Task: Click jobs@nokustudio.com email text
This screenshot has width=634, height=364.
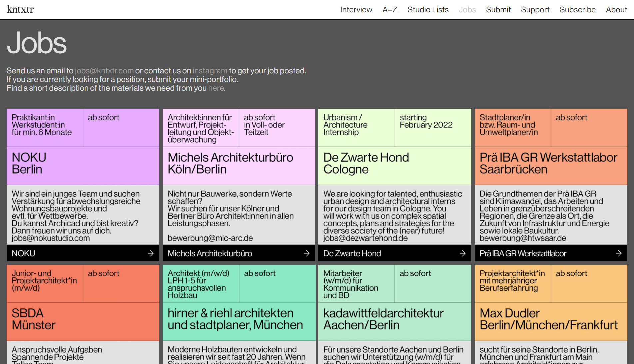Action: pyautogui.click(x=51, y=238)
